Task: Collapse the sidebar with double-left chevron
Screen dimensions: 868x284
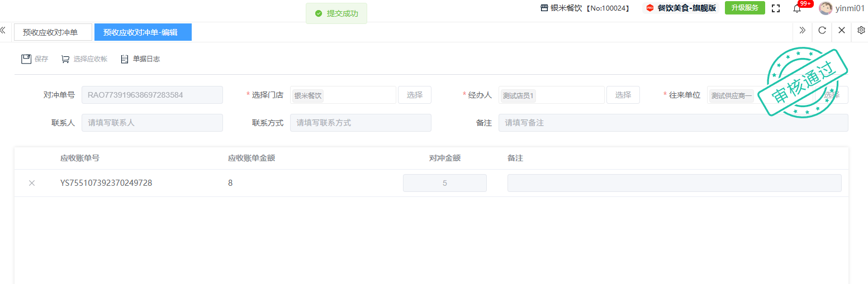Action: pos(3,30)
